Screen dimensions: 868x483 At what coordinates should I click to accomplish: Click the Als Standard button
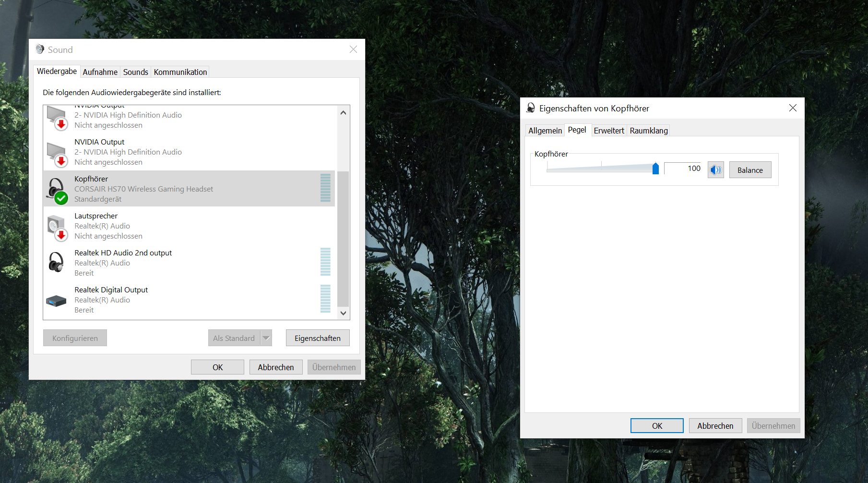coord(234,338)
